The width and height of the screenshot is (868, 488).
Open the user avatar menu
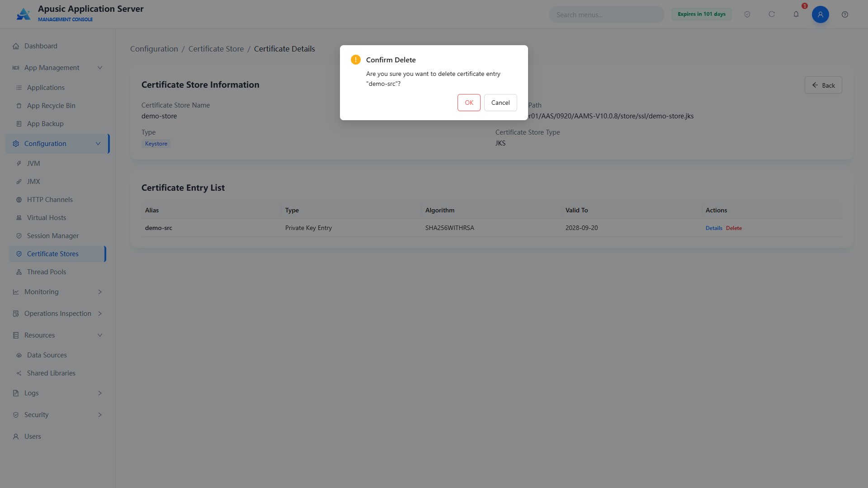click(x=820, y=14)
